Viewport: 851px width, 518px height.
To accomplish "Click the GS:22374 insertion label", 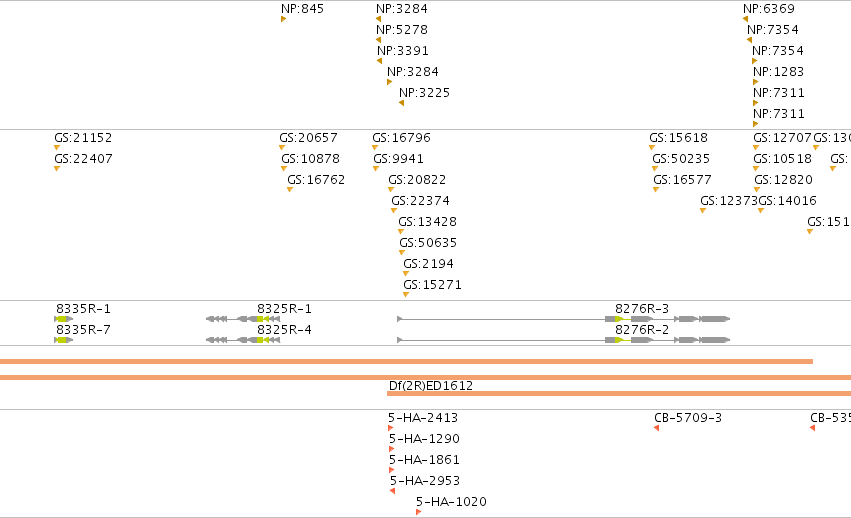I will 421,200.
